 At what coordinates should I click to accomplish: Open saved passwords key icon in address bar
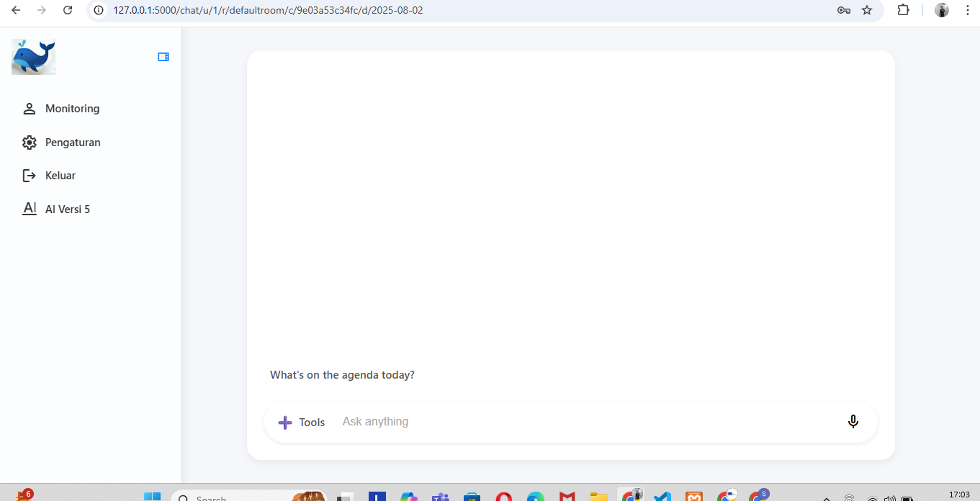[843, 10]
